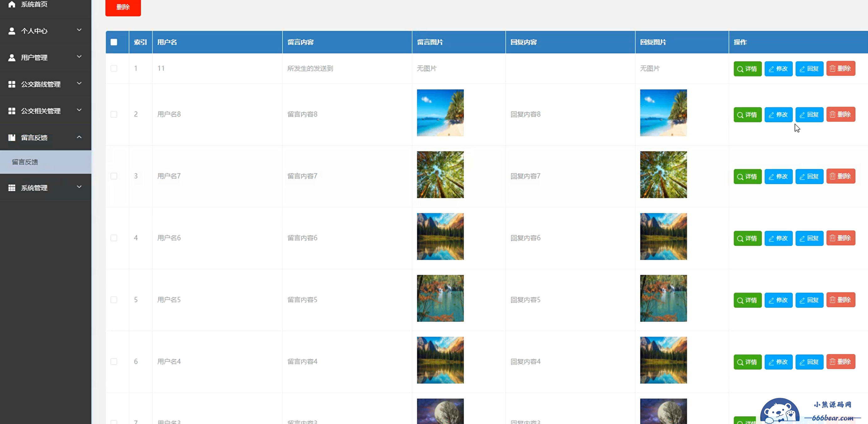Show 详情 for 用户名5 row
Screen dimensions: 868x424
747,300
